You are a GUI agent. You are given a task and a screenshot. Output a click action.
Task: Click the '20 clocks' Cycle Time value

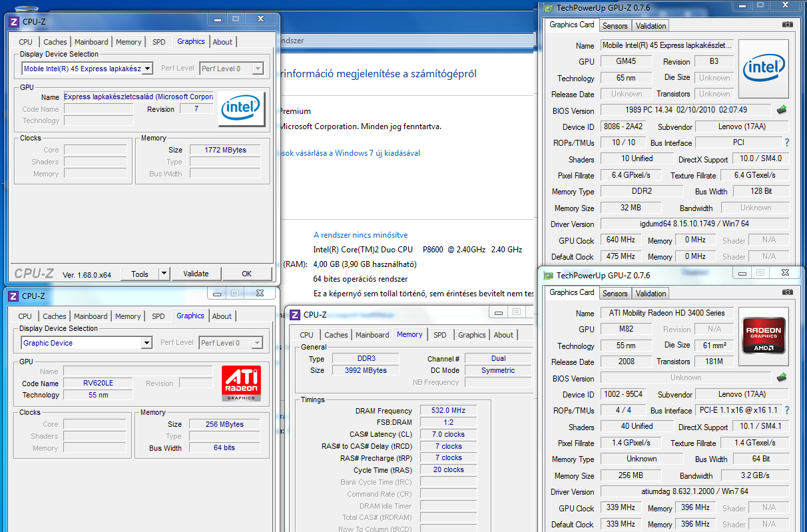click(x=448, y=469)
